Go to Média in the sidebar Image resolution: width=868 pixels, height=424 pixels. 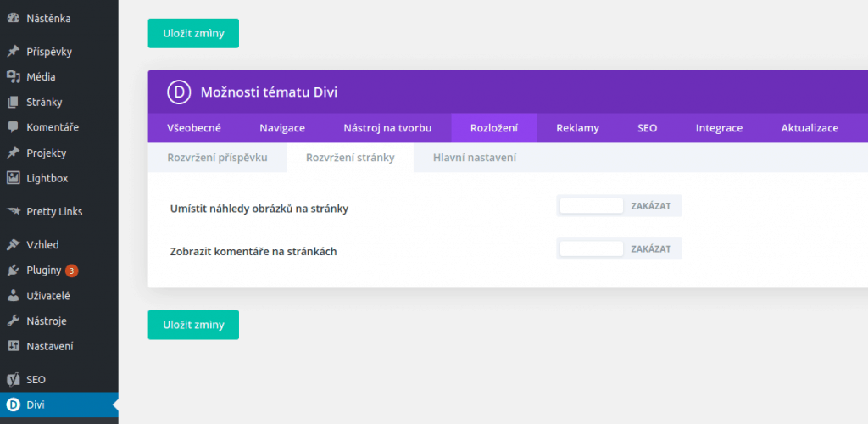point(59,77)
